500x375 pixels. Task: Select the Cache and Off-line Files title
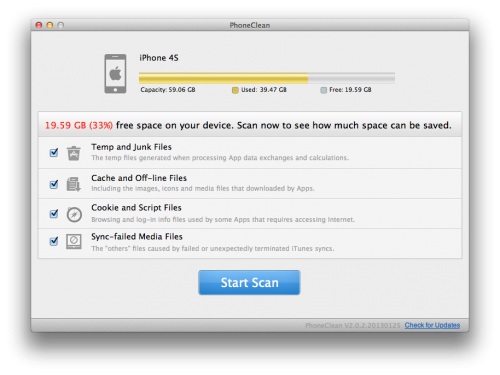tap(139, 178)
